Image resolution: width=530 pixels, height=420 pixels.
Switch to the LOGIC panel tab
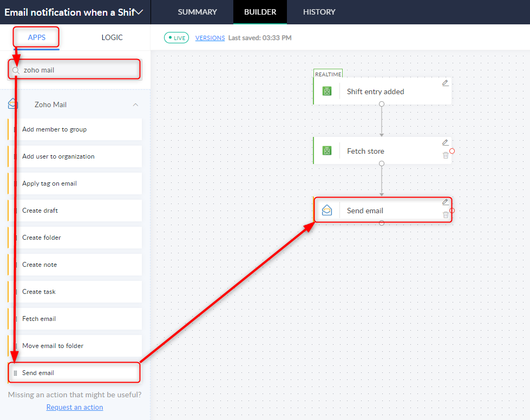click(x=112, y=37)
